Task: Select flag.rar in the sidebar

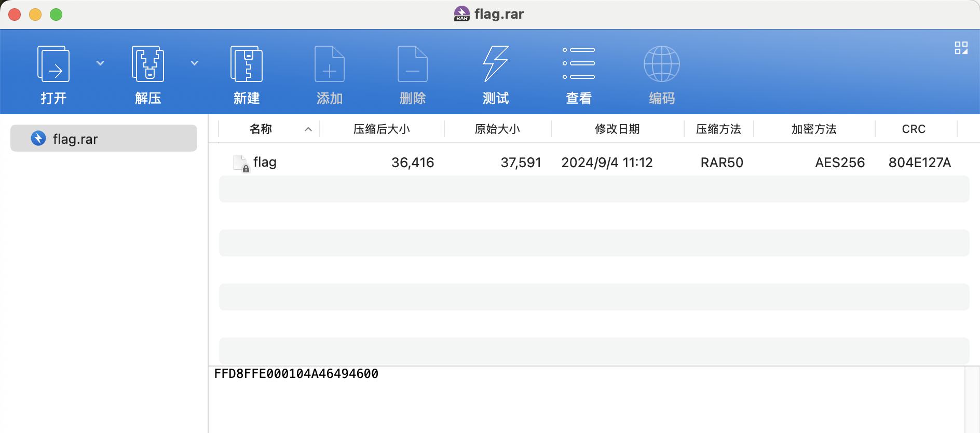Action: coord(104,138)
